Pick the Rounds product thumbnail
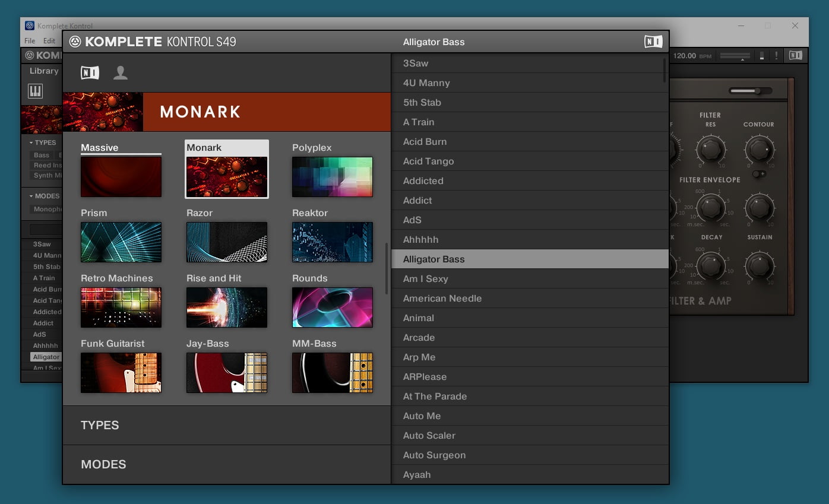 pos(333,308)
